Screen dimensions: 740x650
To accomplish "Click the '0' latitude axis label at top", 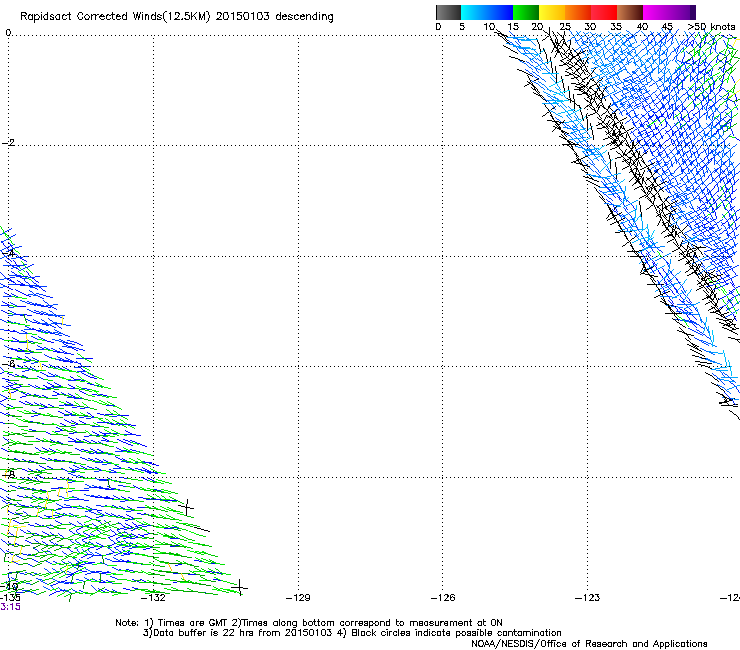I will [8, 33].
